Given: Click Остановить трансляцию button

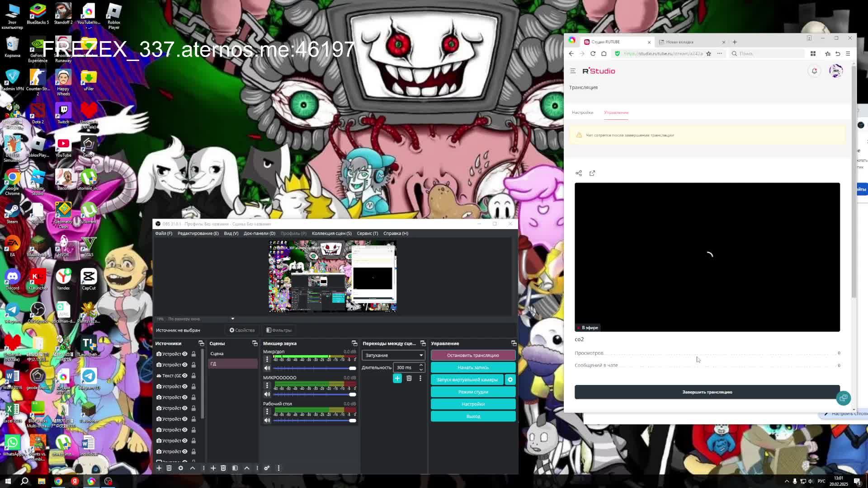Looking at the screenshot, I should coord(473,355).
